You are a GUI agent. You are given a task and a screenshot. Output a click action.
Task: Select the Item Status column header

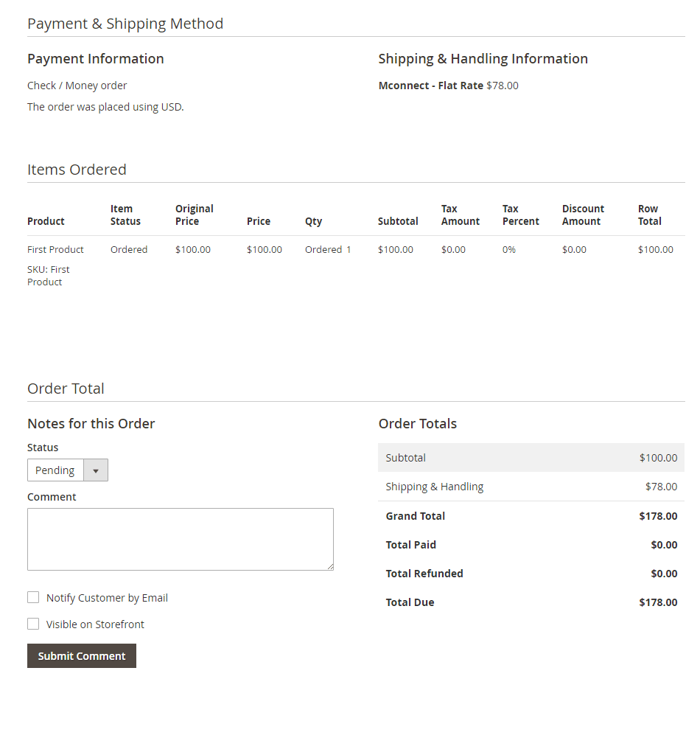point(125,215)
